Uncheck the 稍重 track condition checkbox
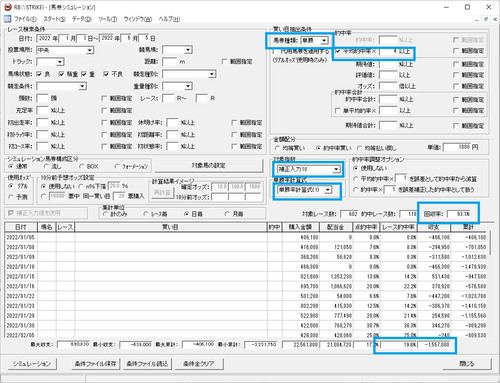 coord(61,74)
